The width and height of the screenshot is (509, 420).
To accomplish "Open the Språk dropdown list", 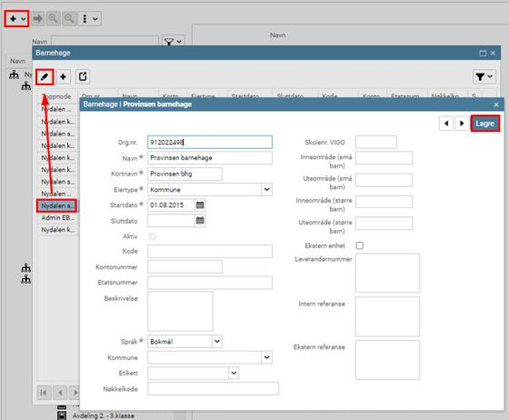I will point(216,341).
